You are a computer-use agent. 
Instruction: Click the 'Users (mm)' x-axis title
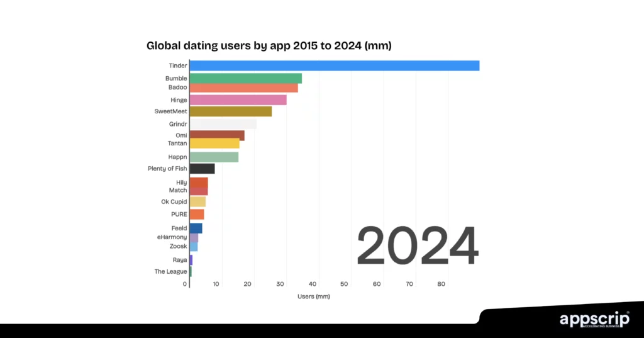pos(313,296)
